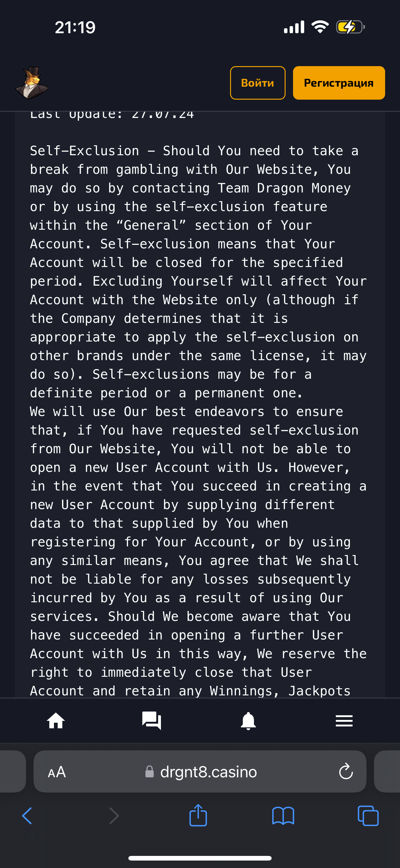Open the home icon in bottom nav
Viewport: 400px width, 868px height.
pos(56,721)
